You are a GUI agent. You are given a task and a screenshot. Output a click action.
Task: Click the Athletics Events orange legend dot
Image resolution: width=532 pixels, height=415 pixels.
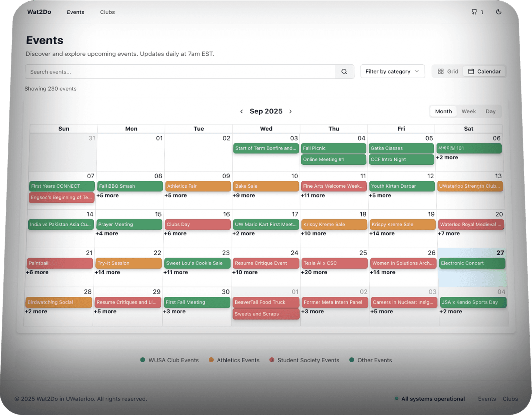click(x=211, y=360)
